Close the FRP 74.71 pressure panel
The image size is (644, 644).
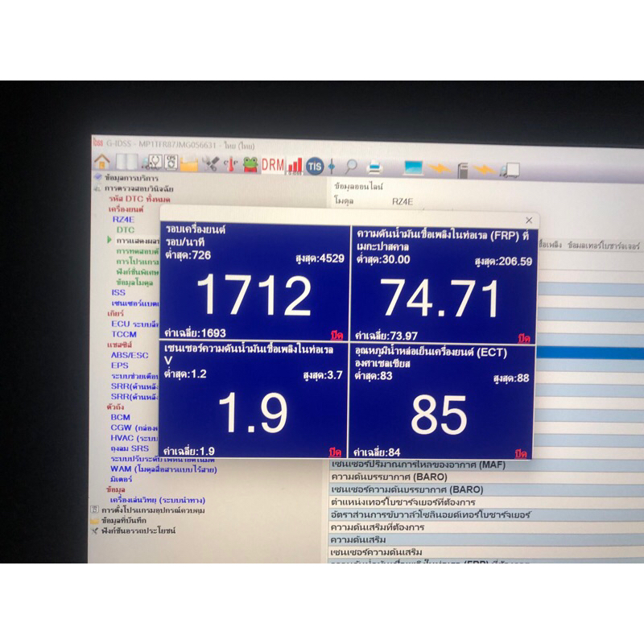coord(523,337)
